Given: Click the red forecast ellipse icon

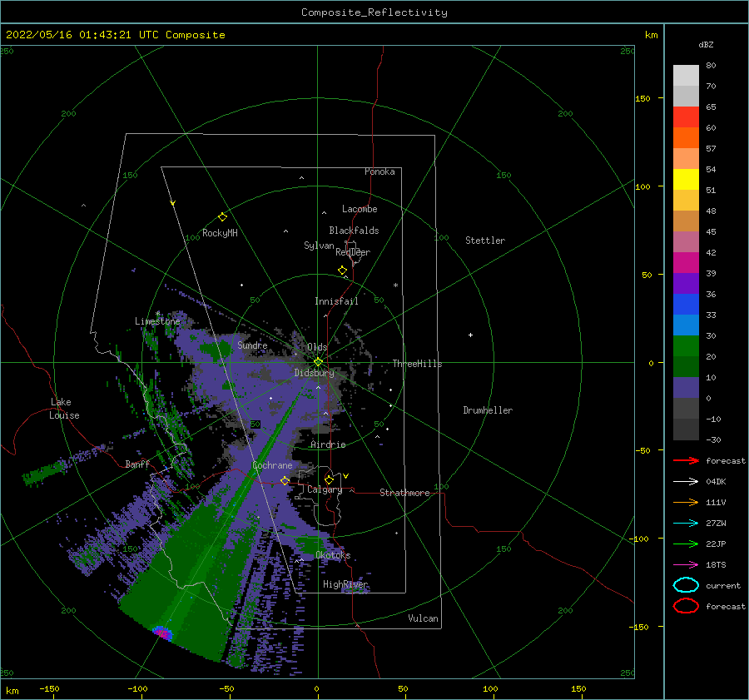Looking at the screenshot, I should pos(686,606).
